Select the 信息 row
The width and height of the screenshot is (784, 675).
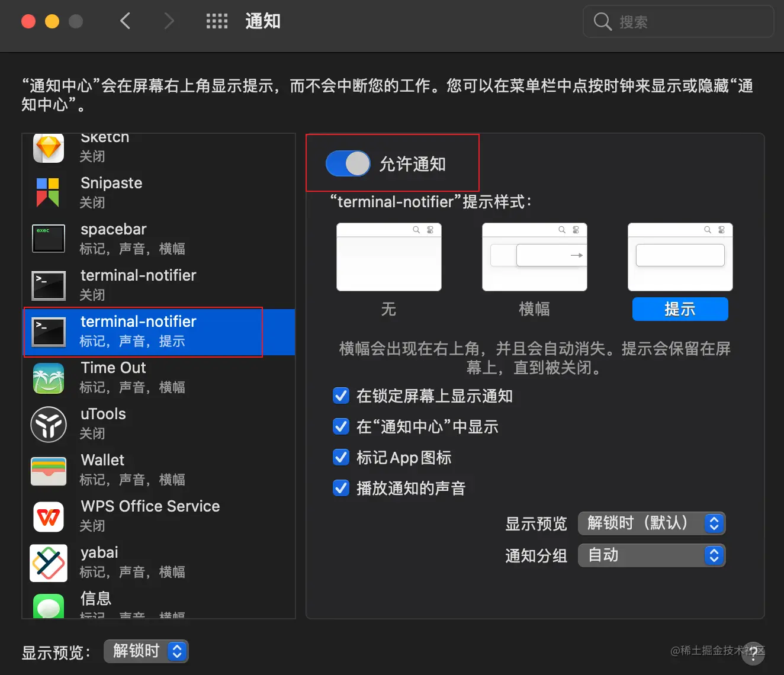coord(159,603)
